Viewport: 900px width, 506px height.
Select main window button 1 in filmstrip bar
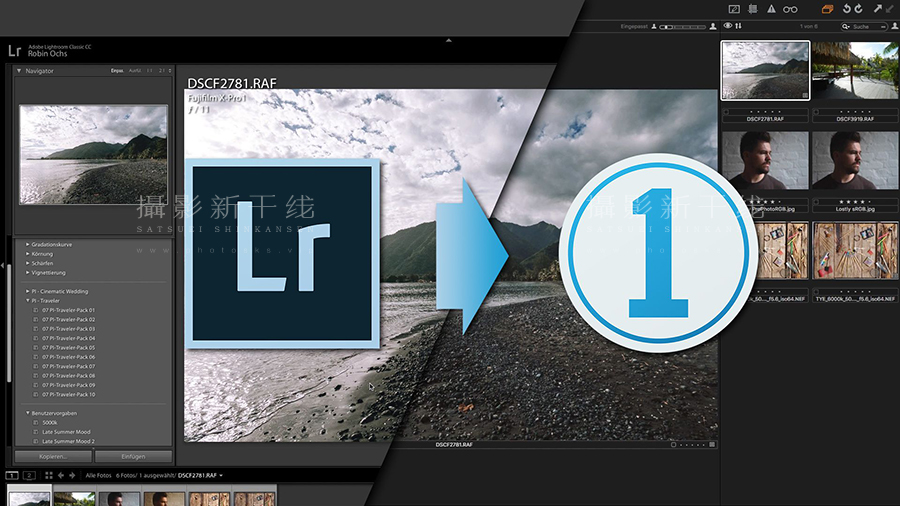[x=12, y=475]
